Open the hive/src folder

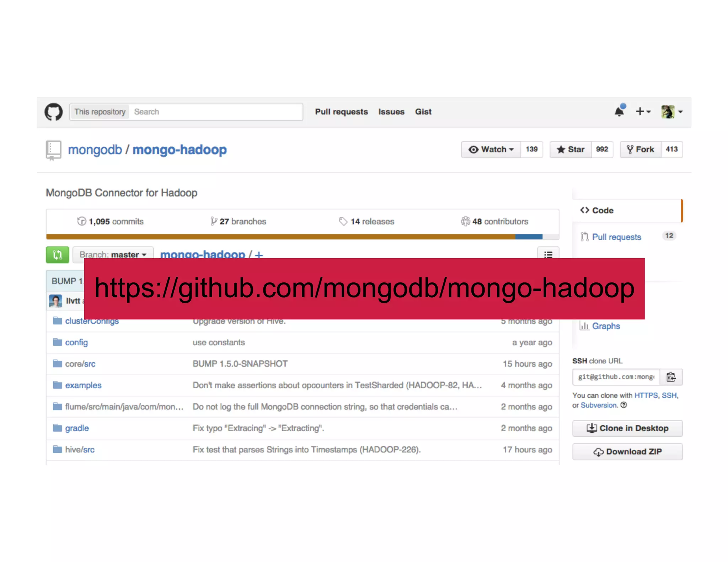coord(80,449)
